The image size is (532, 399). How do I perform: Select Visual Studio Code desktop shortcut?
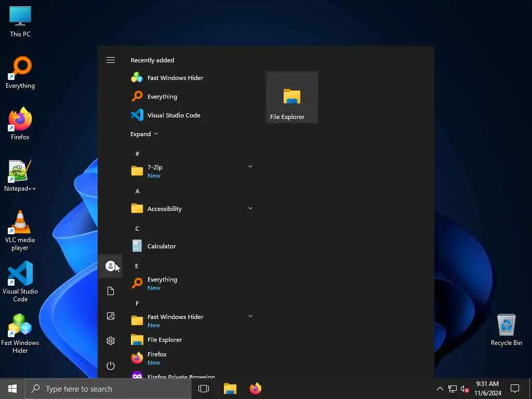[20, 282]
